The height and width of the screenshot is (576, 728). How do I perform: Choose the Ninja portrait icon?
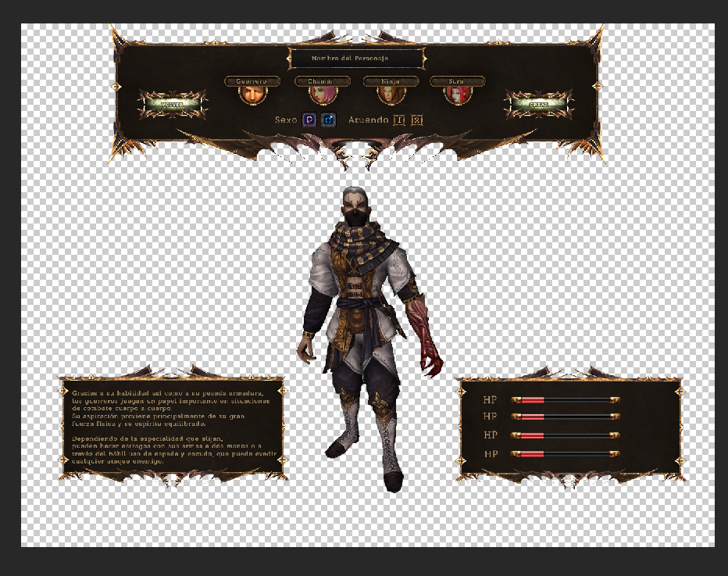pyautogui.click(x=391, y=95)
